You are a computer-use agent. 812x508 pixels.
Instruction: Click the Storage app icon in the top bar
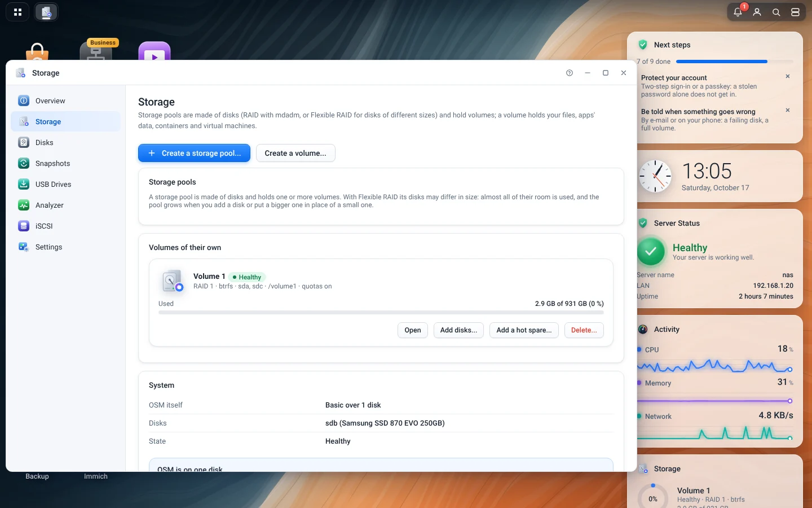[x=46, y=12]
